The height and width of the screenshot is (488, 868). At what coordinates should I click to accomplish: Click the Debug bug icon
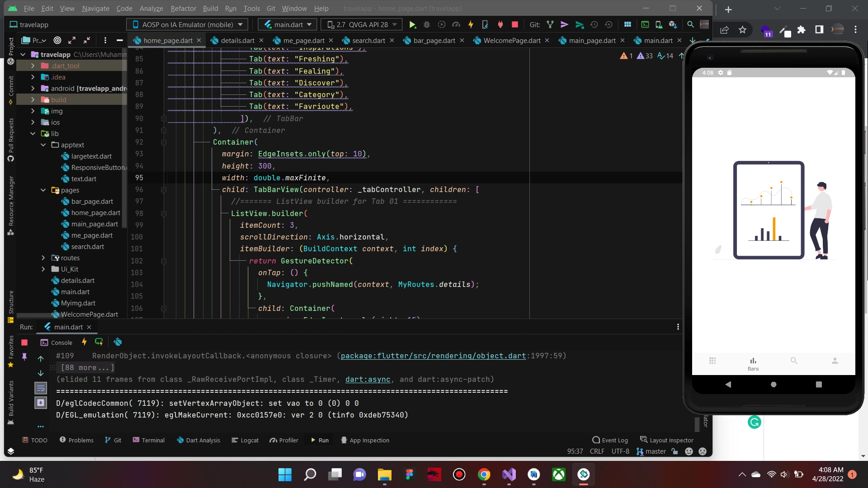click(x=426, y=24)
